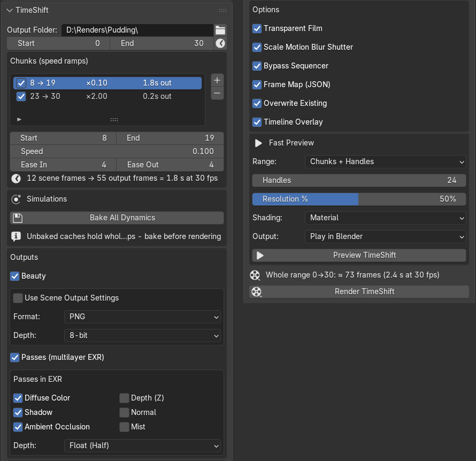This screenshot has width=476, height=461.
Task: Toggle Scale Motion Blur Shutter
Action: pyautogui.click(x=257, y=48)
